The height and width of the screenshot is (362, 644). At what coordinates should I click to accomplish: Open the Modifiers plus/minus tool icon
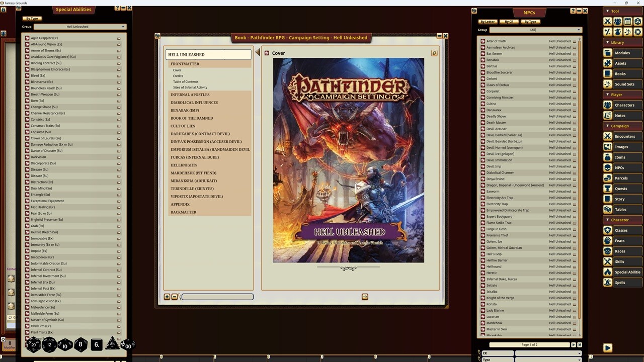coord(607,31)
